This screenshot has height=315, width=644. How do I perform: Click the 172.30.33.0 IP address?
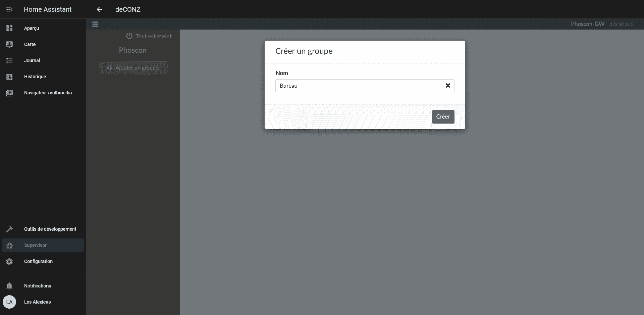tap(622, 24)
